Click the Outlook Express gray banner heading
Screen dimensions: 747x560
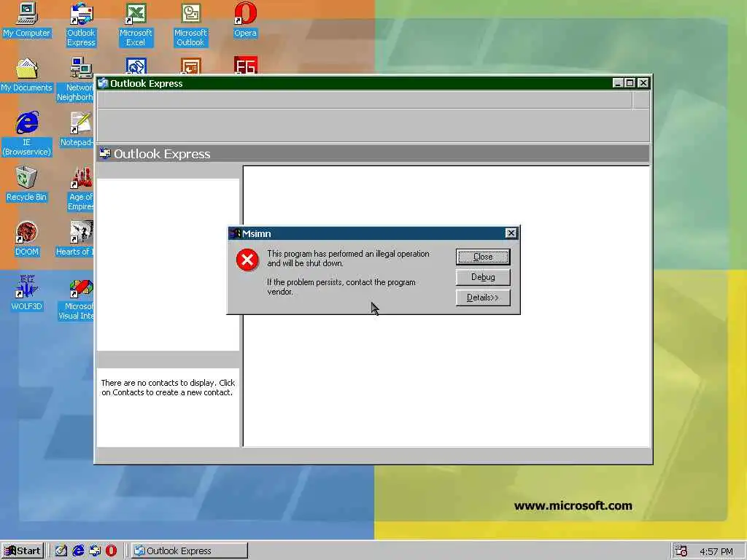[x=373, y=154]
